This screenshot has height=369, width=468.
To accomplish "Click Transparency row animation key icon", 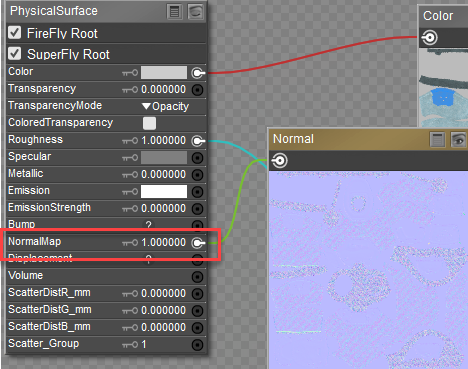I will click(x=130, y=90).
